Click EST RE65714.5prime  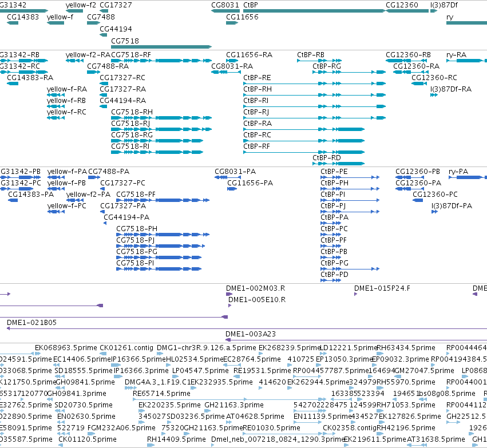[x=161, y=394]
